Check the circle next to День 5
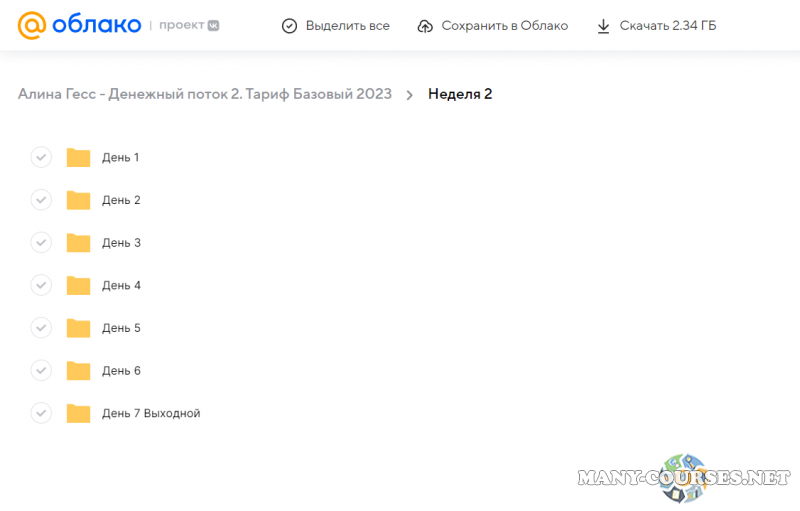This screenshot has height=511, width=800. click(41, 328)
